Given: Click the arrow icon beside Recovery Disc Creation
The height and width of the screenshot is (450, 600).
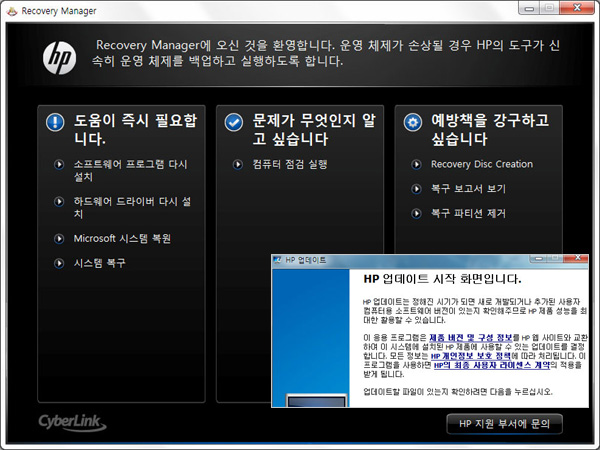Looking at the screenshot, I should click(x=416, y=165).
